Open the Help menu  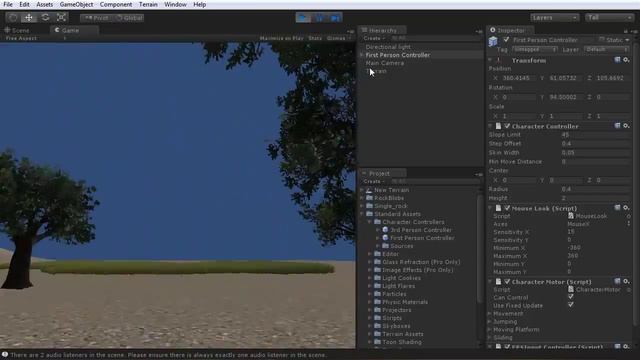point(199,4)
